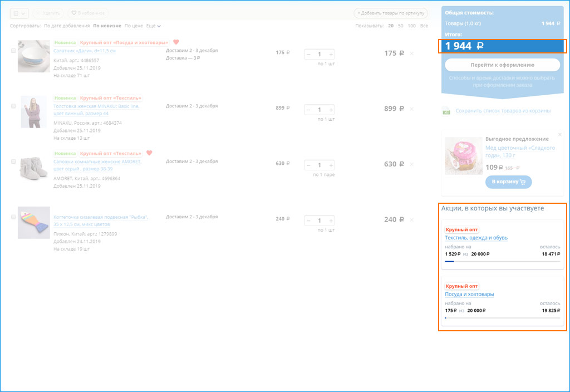Open Салатник «Дали», d=11,5 см product link
This screenshot has width=570, height=392.
(x=85, y=51)
